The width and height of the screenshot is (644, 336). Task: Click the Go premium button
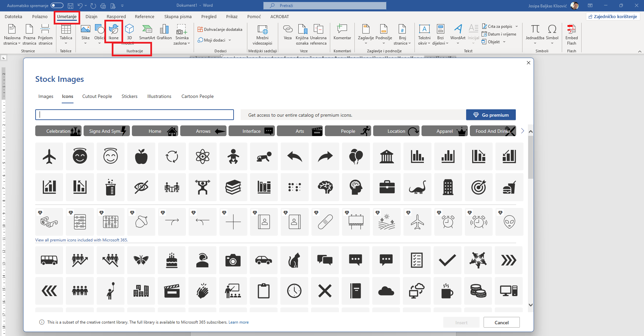491,115
